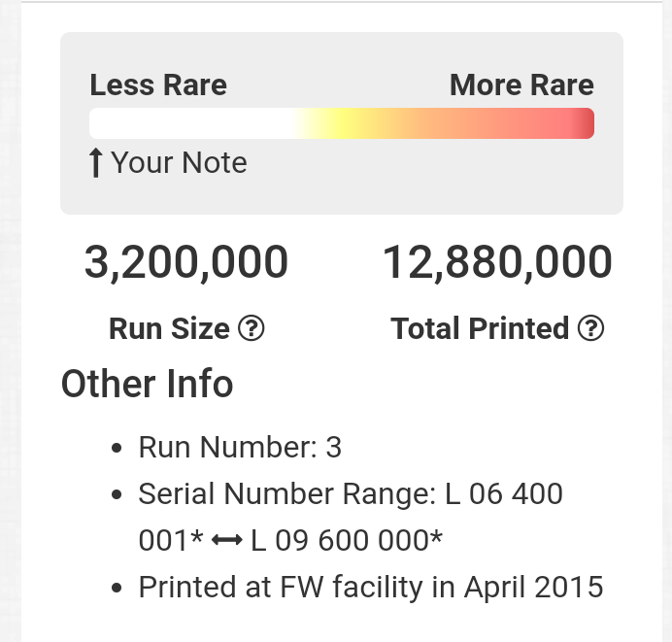Click the 12,880,000 total printed value
This screenshot has height=642, width=672.
pyautogui.click(x=497, y=263)
